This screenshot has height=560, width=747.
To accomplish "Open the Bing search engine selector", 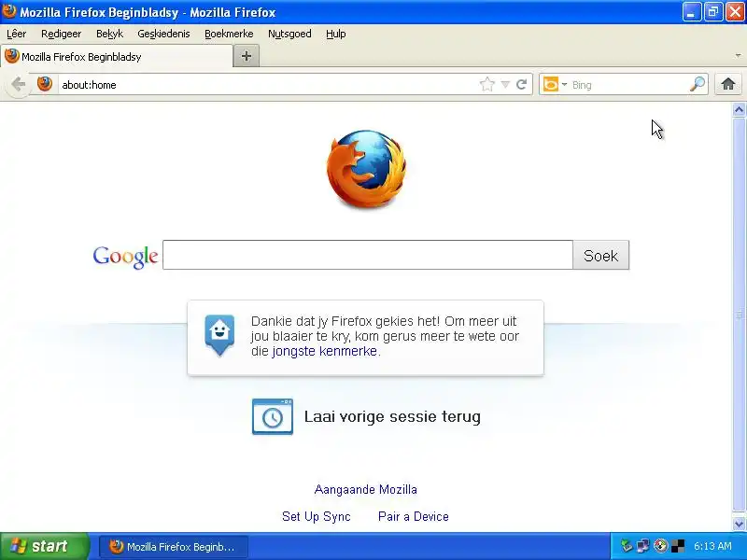I will coord(555,84).
